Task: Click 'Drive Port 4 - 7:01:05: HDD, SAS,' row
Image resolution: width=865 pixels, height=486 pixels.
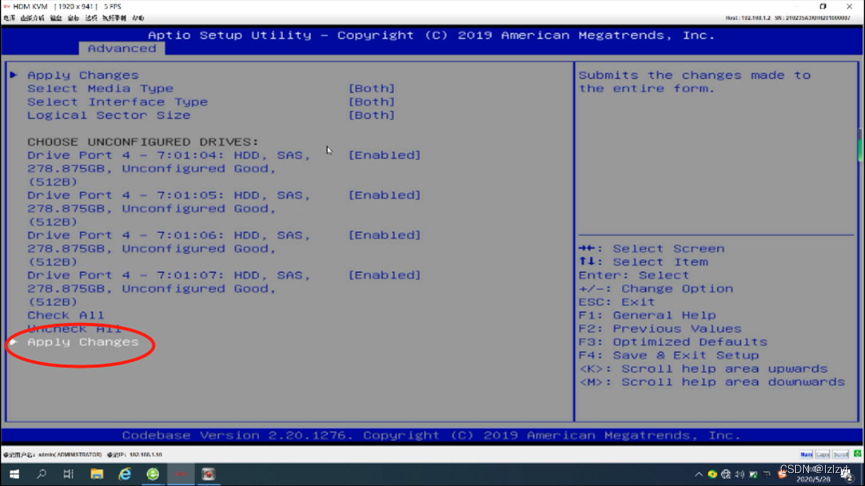Action: pos(169,195)
